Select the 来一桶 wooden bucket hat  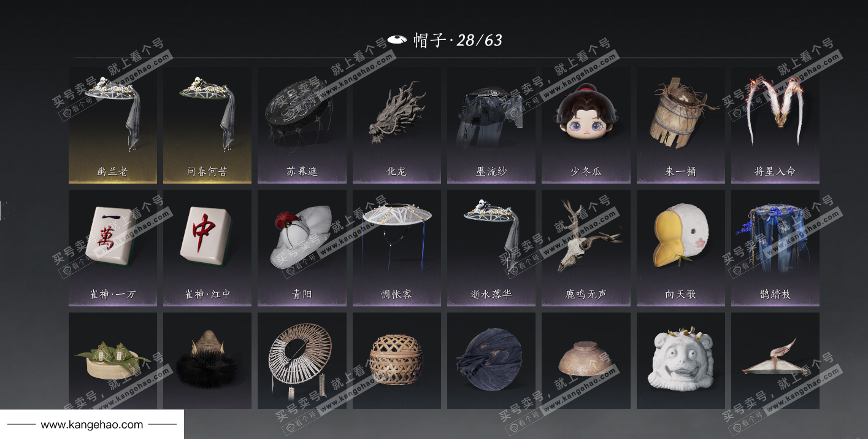pos(681,125)
